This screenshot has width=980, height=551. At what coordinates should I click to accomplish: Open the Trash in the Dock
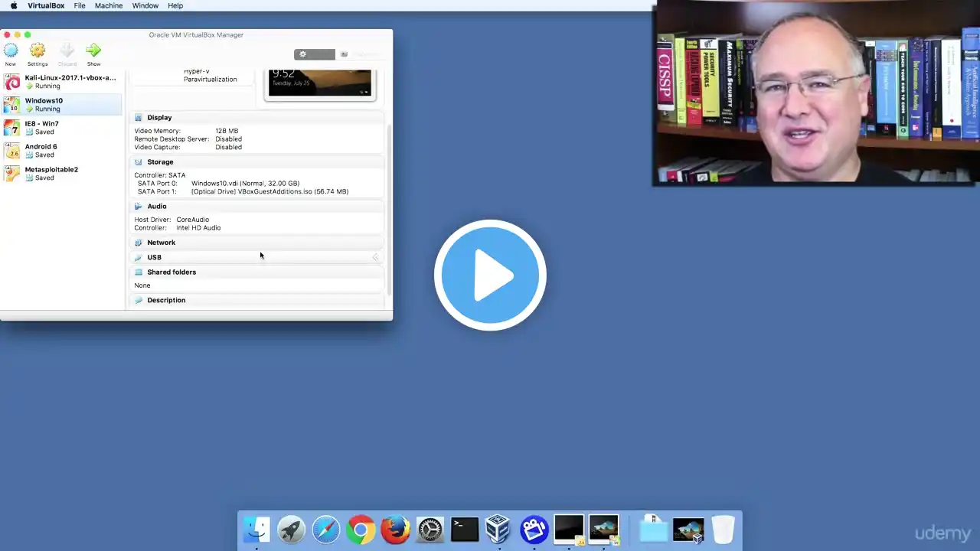[723, 529]
